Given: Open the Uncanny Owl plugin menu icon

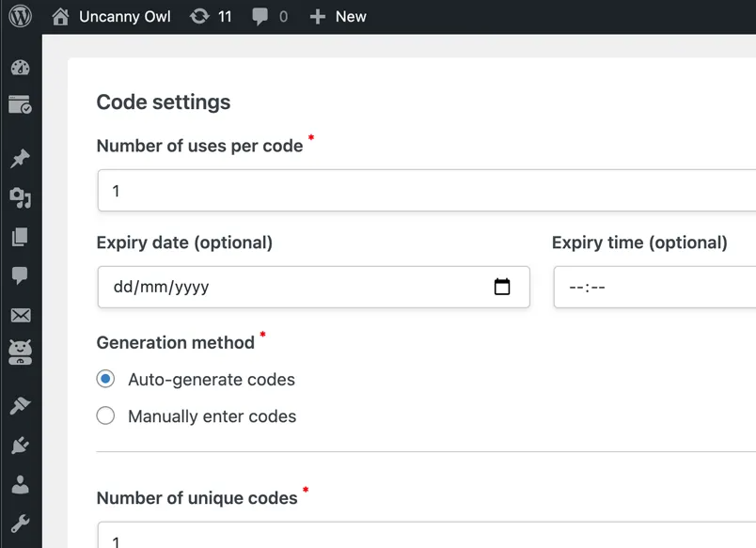Looking at the screenshot, I should (20, 352).
